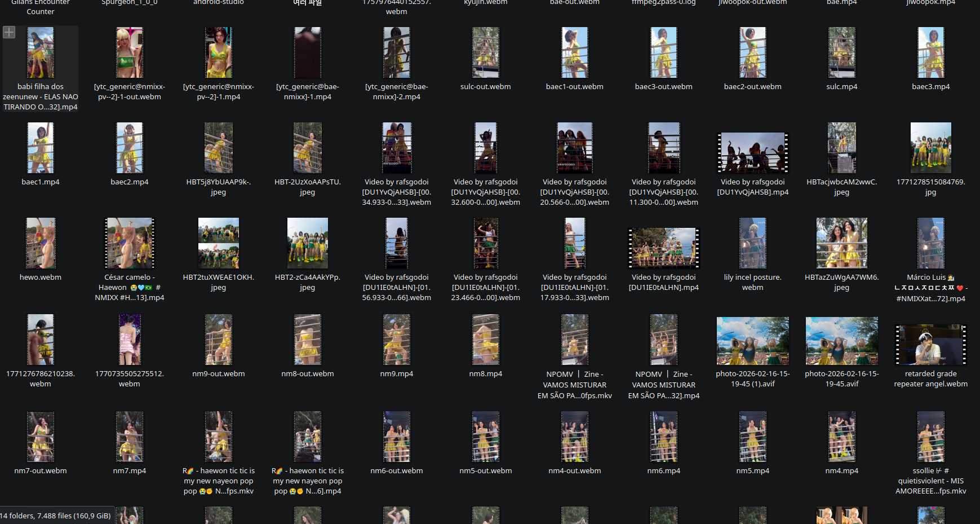Click the file name [ytc_generic@bae-nmixx]-2.mp4
The image size is (980, 524).
397,92
